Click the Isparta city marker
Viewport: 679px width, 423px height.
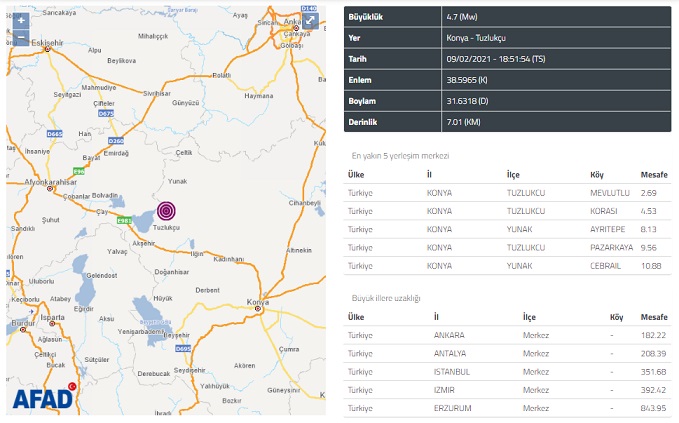54,323
